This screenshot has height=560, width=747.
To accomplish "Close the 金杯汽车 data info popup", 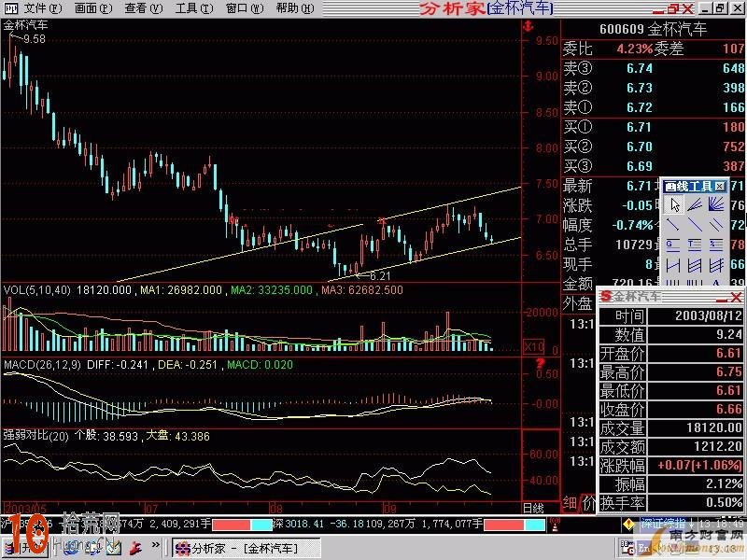I will (x=736, y=298).
